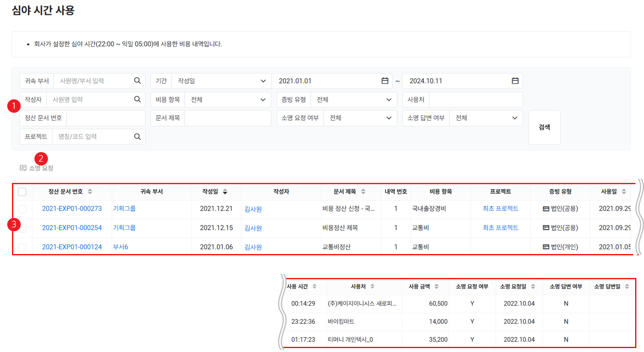Check the select-all header checkbox
This screenshot has height=352, width=644.
click(22, 192)
